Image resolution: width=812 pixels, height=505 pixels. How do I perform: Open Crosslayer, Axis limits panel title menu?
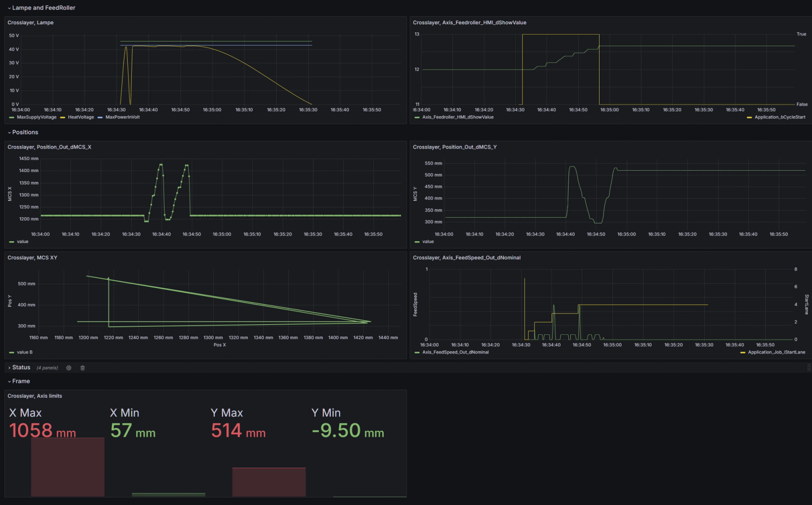[35, 396]
